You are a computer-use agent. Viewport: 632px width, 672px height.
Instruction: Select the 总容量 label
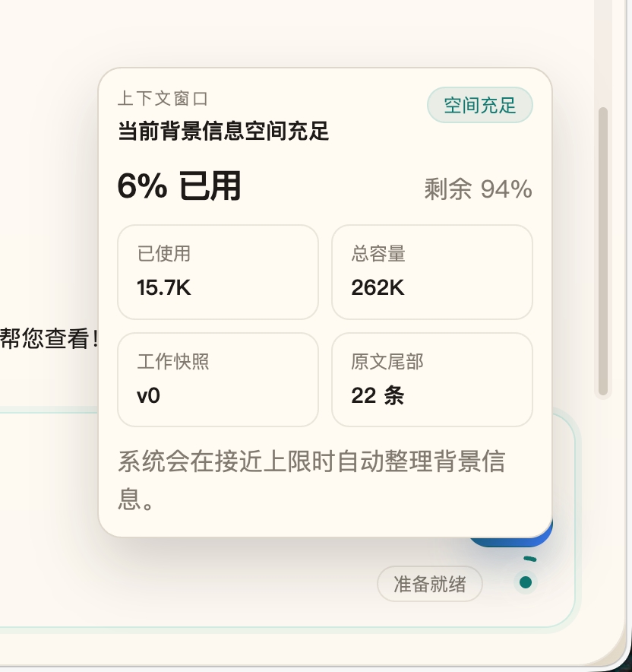(x=378, y=254)
